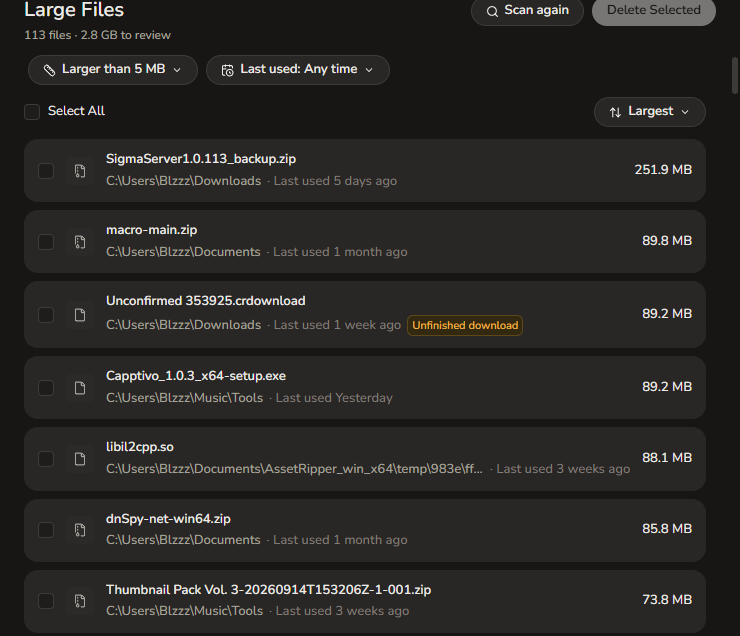This screenshot has height=636, width=740.
Task: Click the magnifier icon in Scan again
Action: click(492, 11)
